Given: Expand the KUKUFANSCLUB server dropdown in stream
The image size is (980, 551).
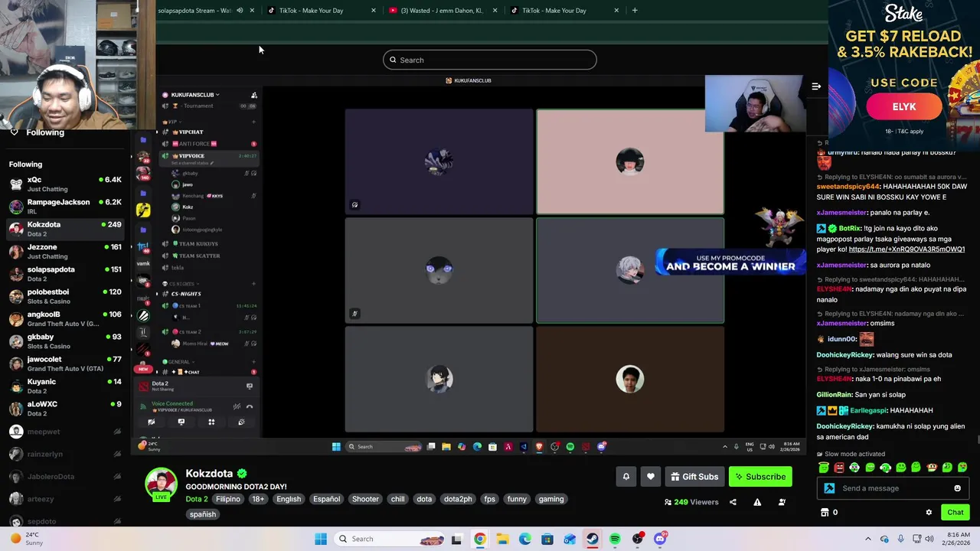Looking at the screenshot, I should coord(194,95).
